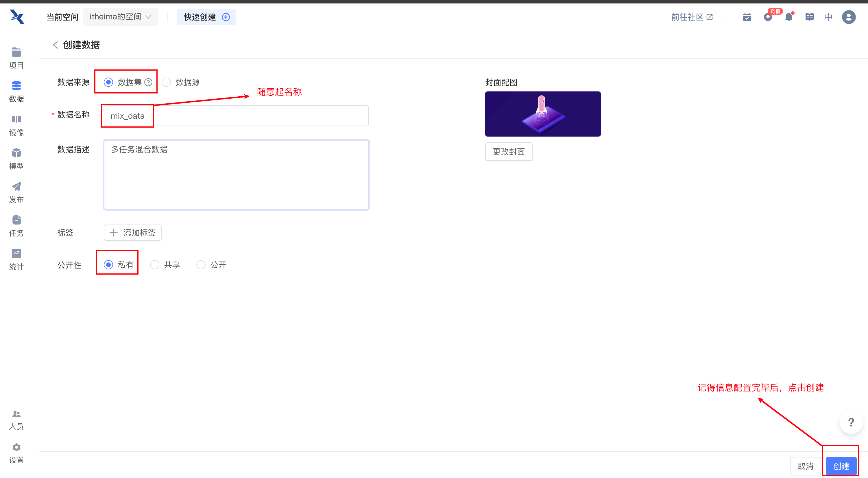Click the user avatar icon

848,17
